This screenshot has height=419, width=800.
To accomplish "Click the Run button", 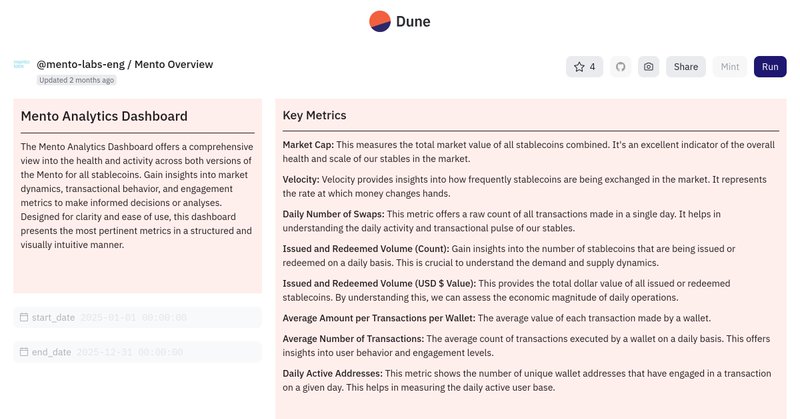I will point(770,67).
